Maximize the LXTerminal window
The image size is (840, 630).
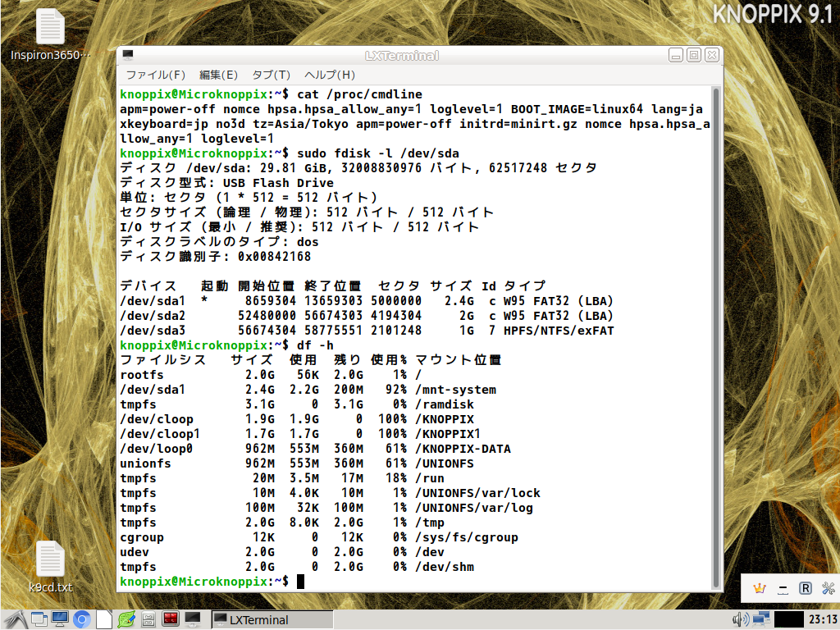pyautogui.click(x=694, y=55)
